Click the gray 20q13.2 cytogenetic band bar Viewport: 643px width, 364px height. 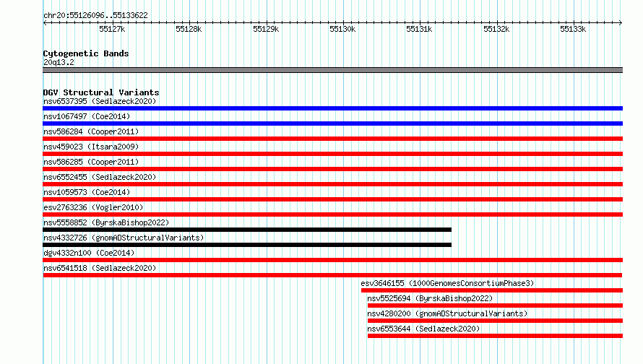(332, 70)
